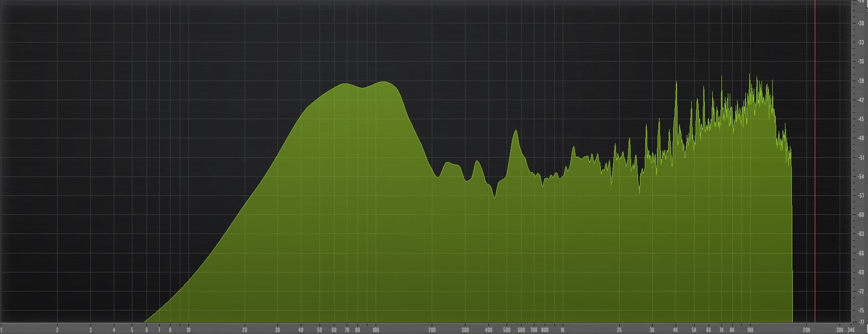Click the 10K frequency axis label
868x334 pixels.
(x=750, y=330)
